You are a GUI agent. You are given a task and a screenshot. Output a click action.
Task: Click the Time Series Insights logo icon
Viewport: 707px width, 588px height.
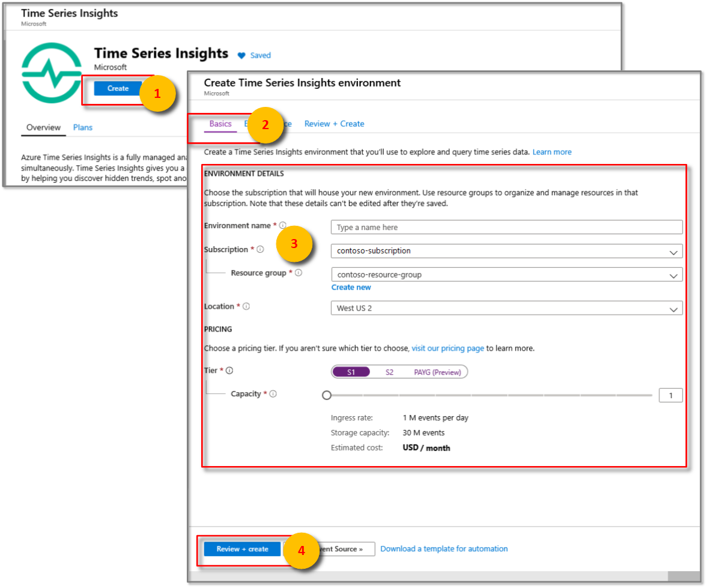click(x=52, y=73)
